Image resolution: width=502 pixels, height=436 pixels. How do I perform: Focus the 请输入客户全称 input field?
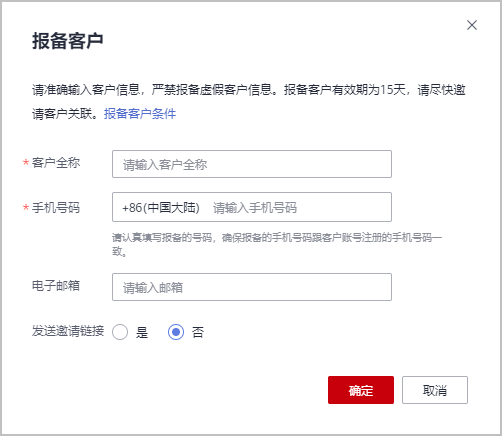pos(252,164)
